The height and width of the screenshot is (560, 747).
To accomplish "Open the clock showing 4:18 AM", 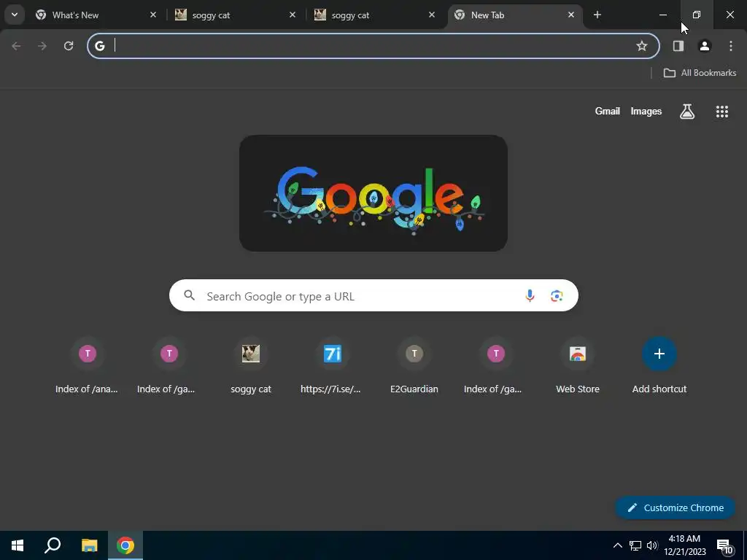I will coord(684,545).
